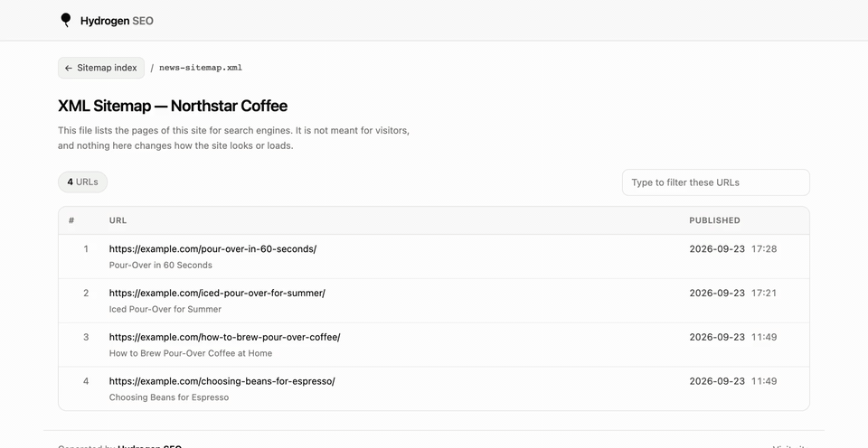The image size is (868, 448).
Task: Open the choosing-beans-for-espresso URL link
Action: point(222,381)
